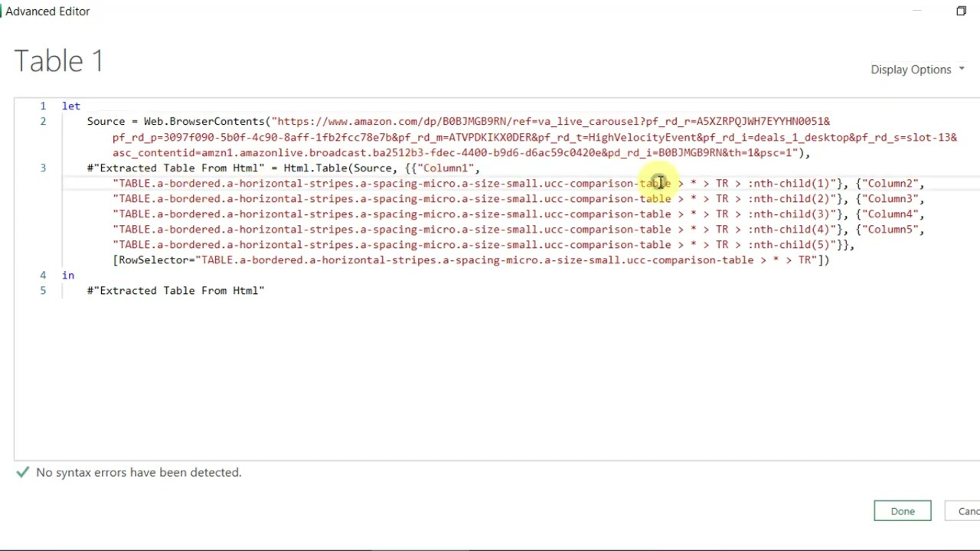Click the Done button
This screenshot has height=551, width=980.
pos(903,511)
